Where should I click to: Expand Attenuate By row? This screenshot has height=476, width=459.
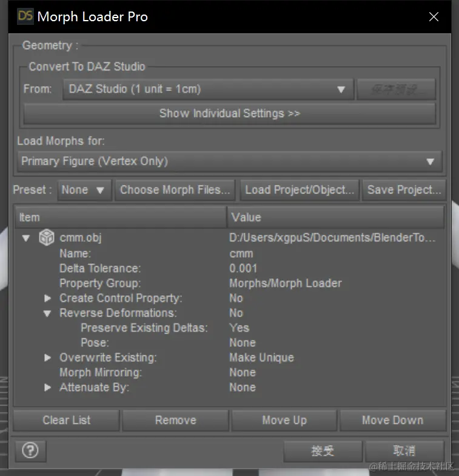(47, 387)
